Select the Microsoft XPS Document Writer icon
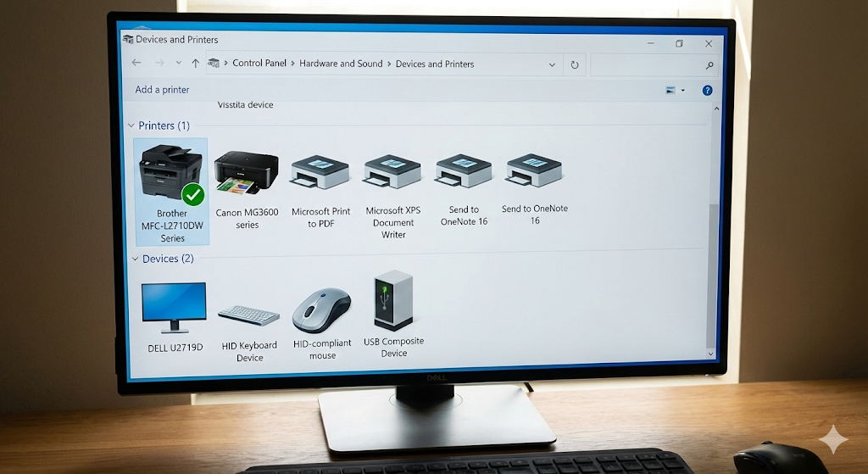This screenshot has height=474, width=868. [392, 171]
